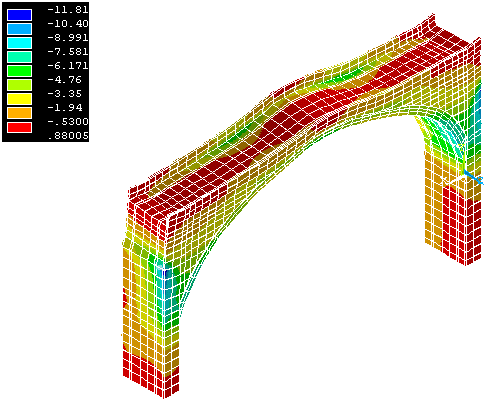Click the red base of right pier
This screenshot has width=494, height=417.
[462, 227]
